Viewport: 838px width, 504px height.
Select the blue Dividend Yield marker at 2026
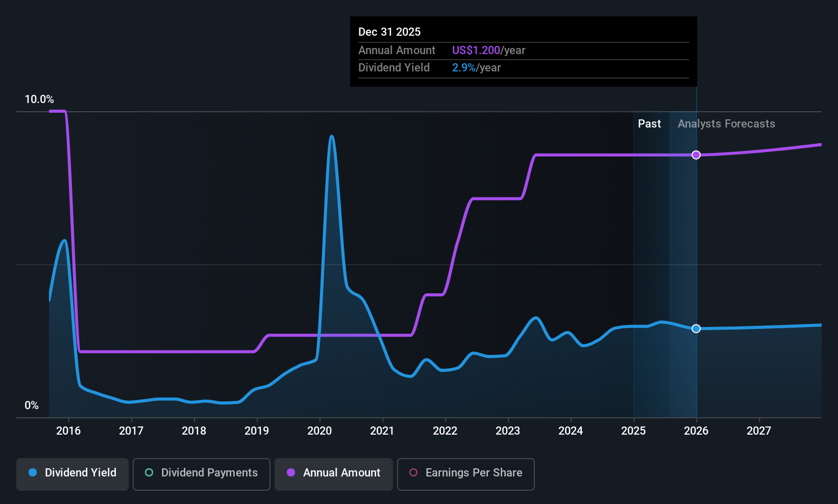[696, 329]
